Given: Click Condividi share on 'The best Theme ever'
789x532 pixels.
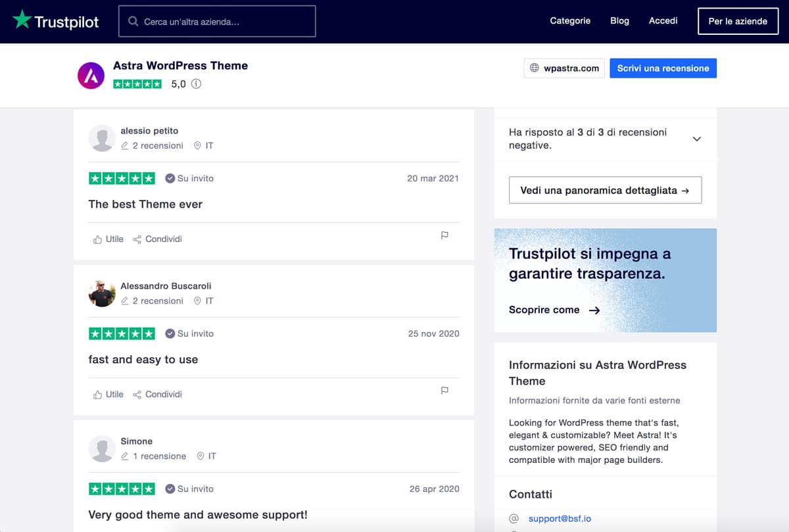Looking at the screenshot, I should click(158, 239).
